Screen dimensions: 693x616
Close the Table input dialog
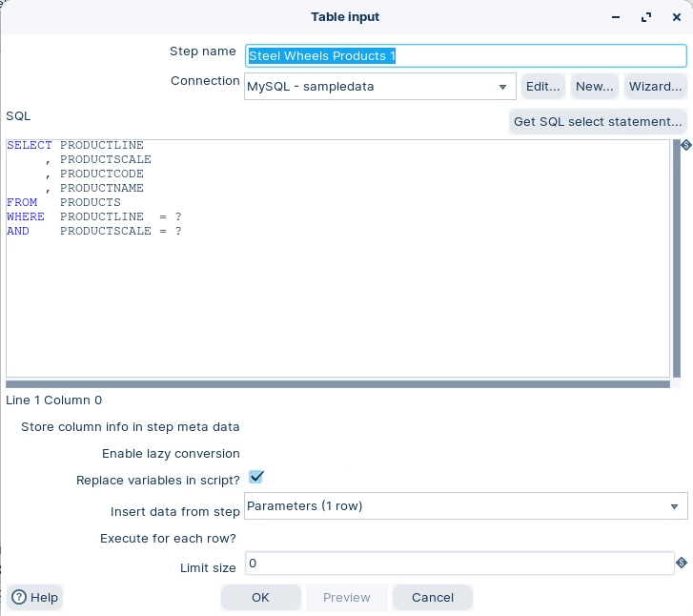675,17
